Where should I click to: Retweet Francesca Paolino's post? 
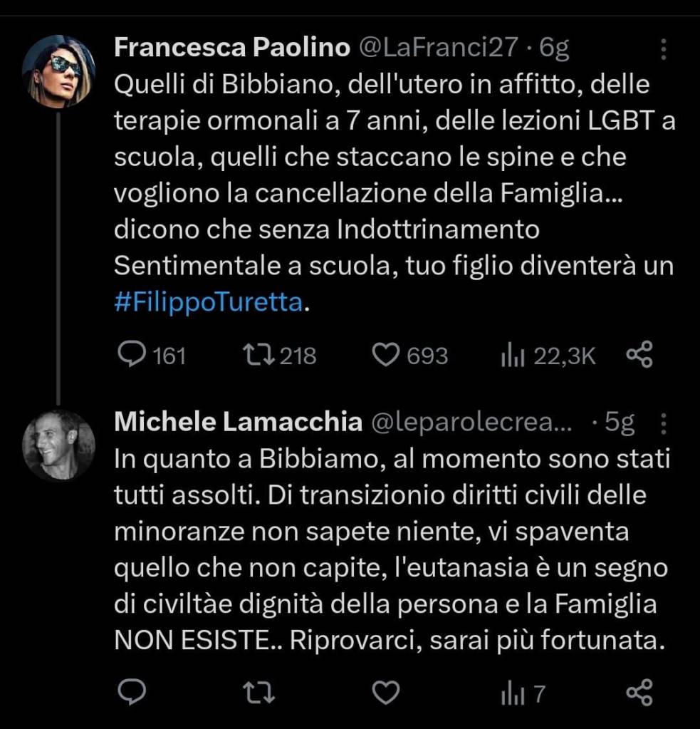pos(256,355)
